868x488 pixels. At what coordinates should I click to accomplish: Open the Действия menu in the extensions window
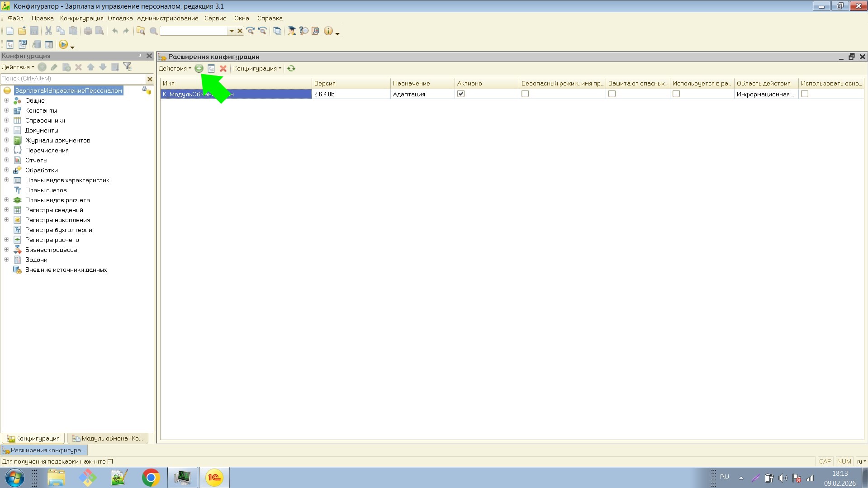coord(175,68)
